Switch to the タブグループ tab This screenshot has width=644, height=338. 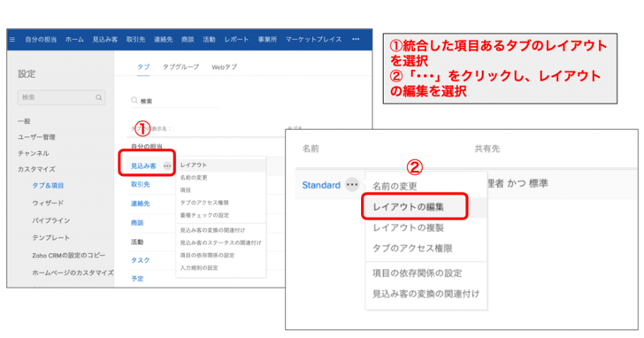pyautogui.click(x=180, y=66)
